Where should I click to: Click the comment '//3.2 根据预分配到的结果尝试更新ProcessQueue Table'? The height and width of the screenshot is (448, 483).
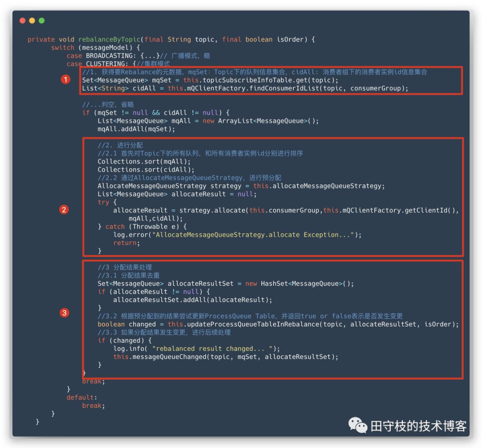pos(250,316)
